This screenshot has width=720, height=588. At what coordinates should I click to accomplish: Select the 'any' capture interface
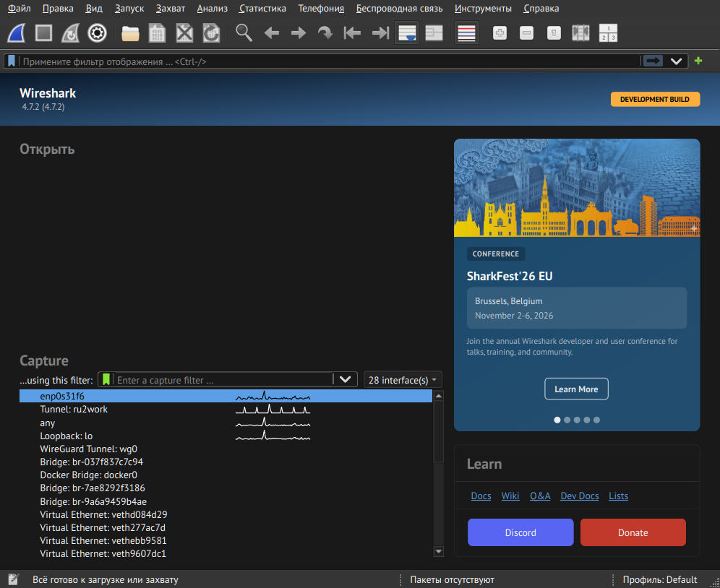pyautogui.click(x=226, y=423)
